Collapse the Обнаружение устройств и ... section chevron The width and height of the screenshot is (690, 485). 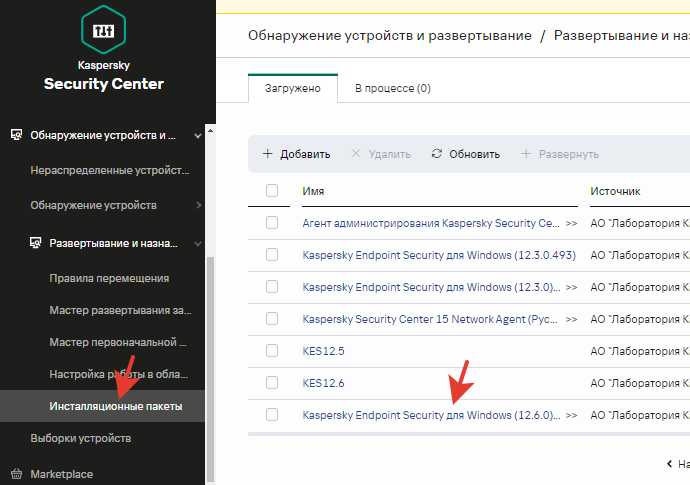click(x=198, y=136)
